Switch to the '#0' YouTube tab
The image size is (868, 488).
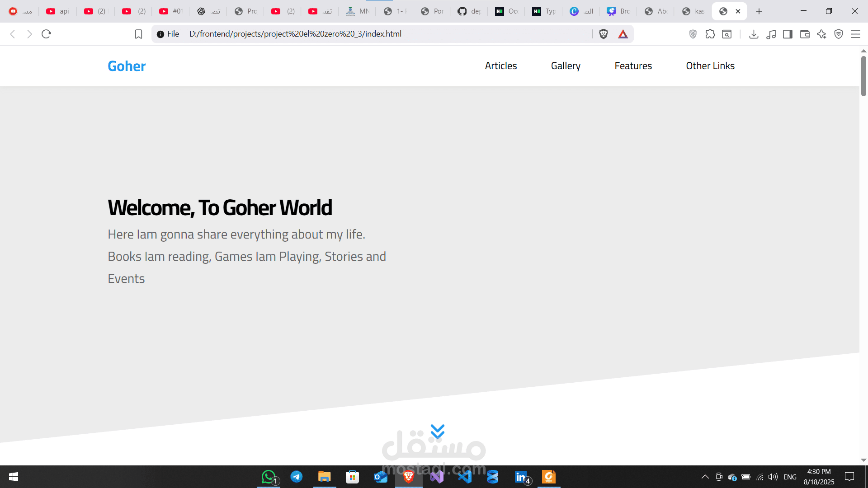point(170,11)
